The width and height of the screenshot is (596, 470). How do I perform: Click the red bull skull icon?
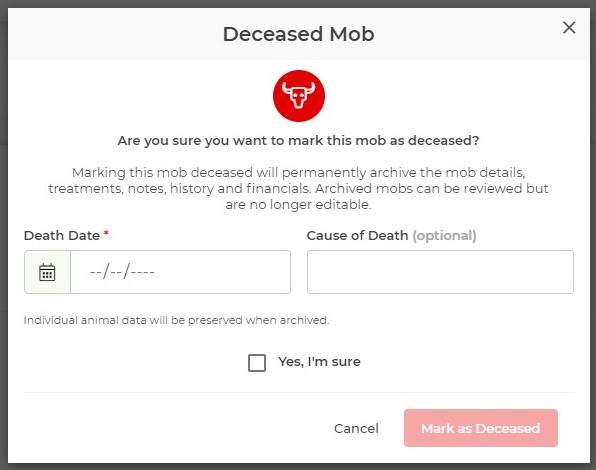coord(299,96)
